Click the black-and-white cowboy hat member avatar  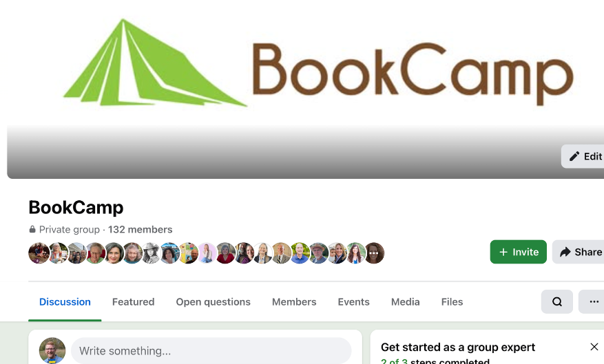151,253
